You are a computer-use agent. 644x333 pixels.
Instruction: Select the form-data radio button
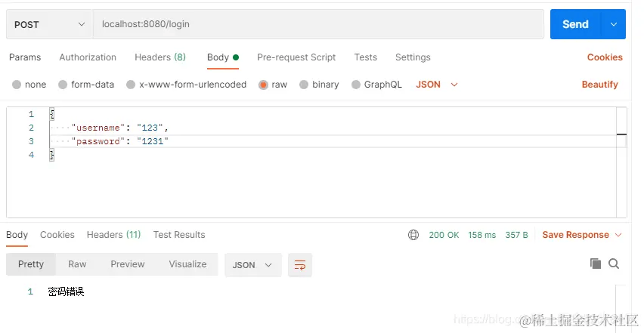pyautogui.click(x=63, y=85)
